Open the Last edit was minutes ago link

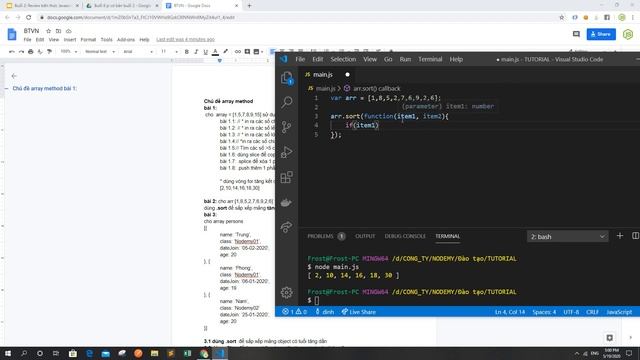click(x=185, y=40)
